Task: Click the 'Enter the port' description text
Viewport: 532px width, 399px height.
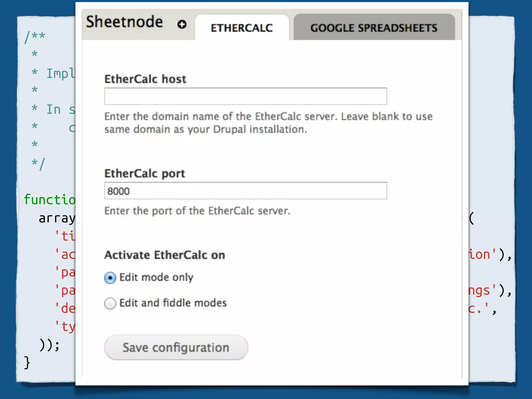Action: click(197, 211)
